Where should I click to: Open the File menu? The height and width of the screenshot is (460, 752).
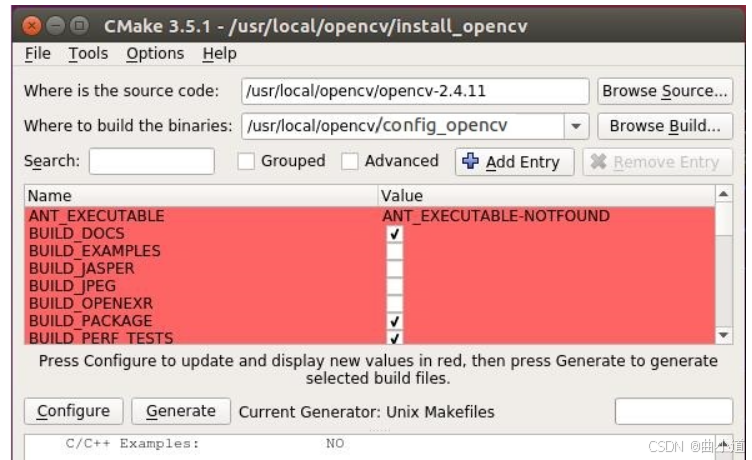(37, 53)
